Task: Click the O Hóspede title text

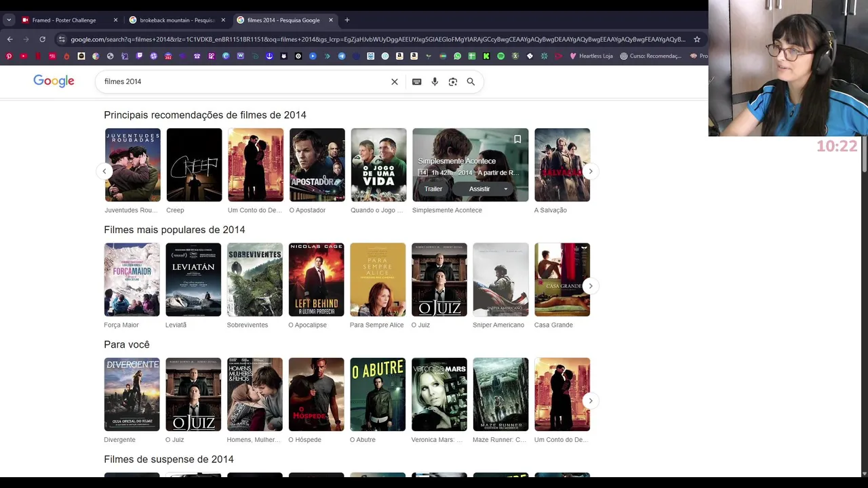Action: click(304, 440)
